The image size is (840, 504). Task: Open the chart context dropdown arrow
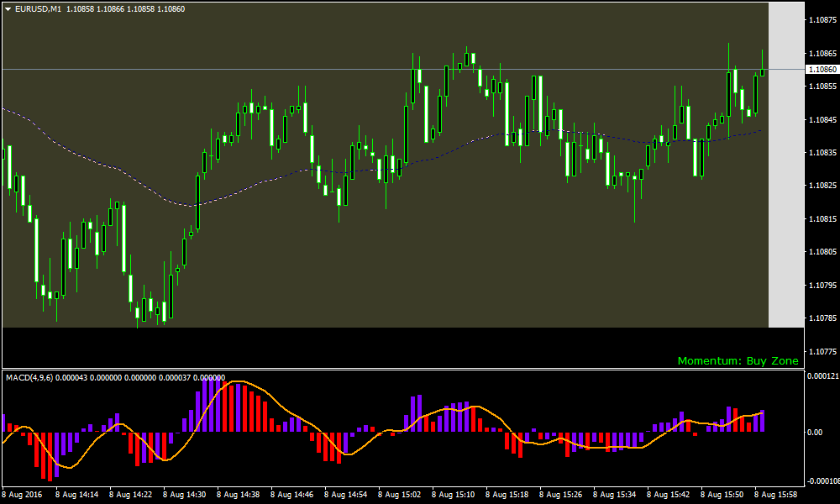pos(7,9)
